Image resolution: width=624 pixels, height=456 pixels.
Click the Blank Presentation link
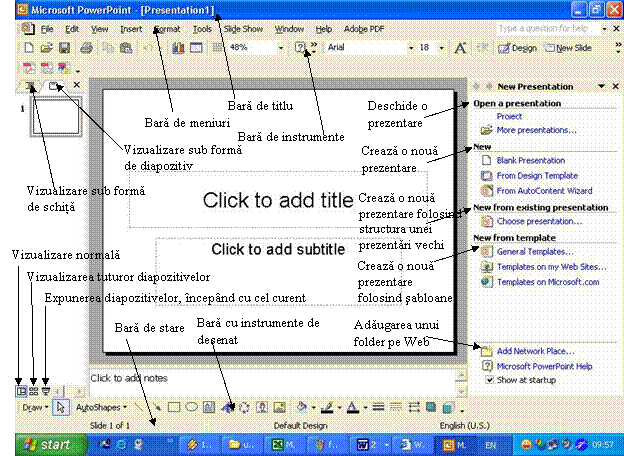[529, 160]
